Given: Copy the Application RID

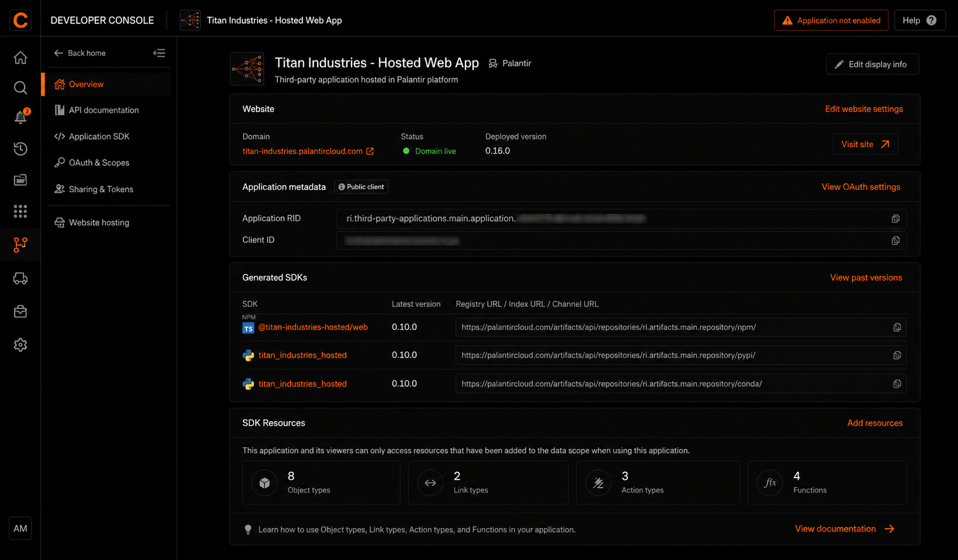Looking at the screenshot, I should [x=895, y=218].
